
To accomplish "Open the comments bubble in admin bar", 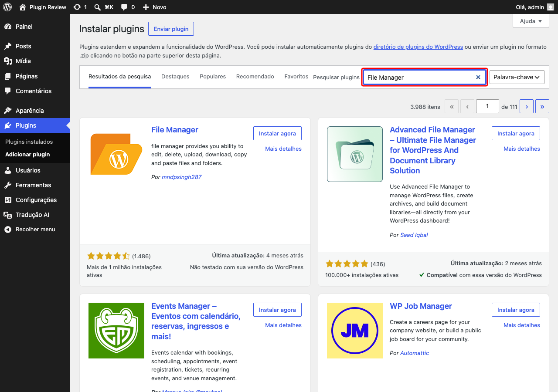I will tap(124, 7).
